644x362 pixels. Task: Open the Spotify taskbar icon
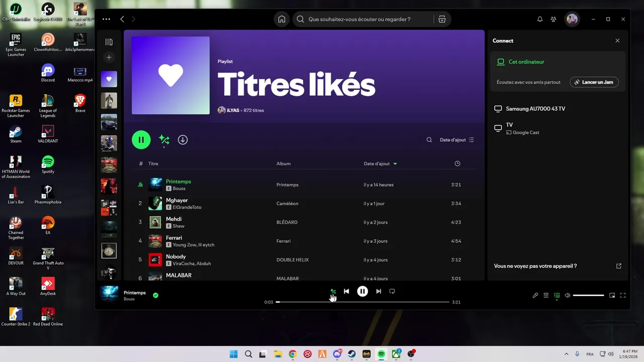[381, 354]
